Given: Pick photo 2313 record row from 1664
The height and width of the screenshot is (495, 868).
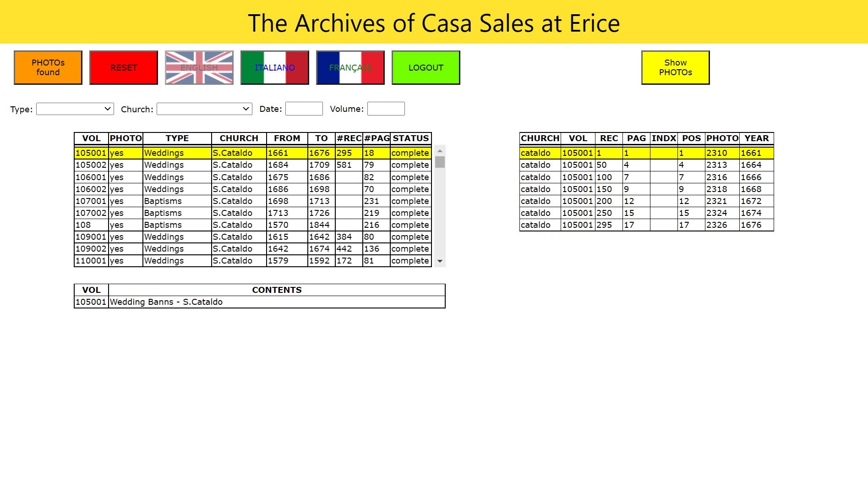Looking at the screenshot, I should click(647, 165).
